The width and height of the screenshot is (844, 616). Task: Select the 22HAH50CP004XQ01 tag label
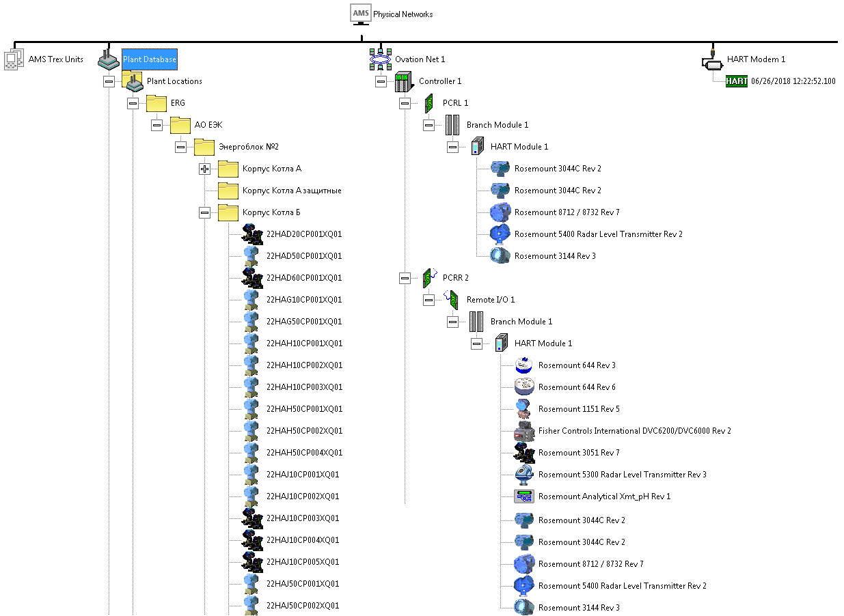pos(304,453)
